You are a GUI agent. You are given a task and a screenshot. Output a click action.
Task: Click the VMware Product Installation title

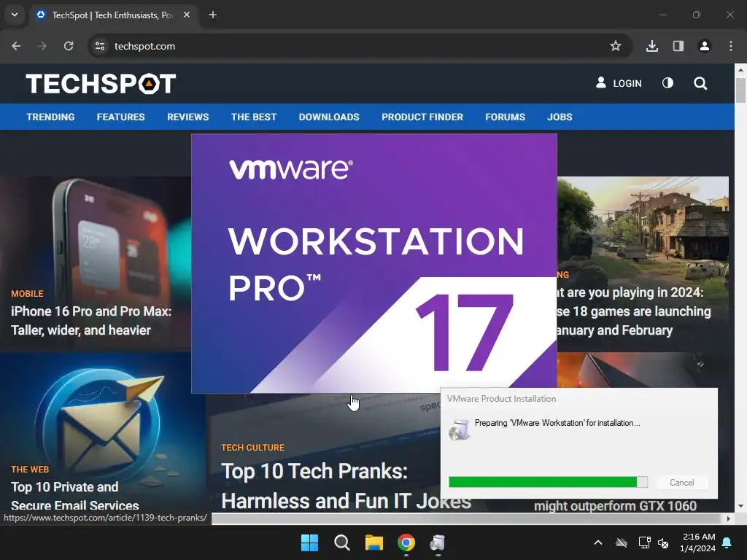click(501, 399)
